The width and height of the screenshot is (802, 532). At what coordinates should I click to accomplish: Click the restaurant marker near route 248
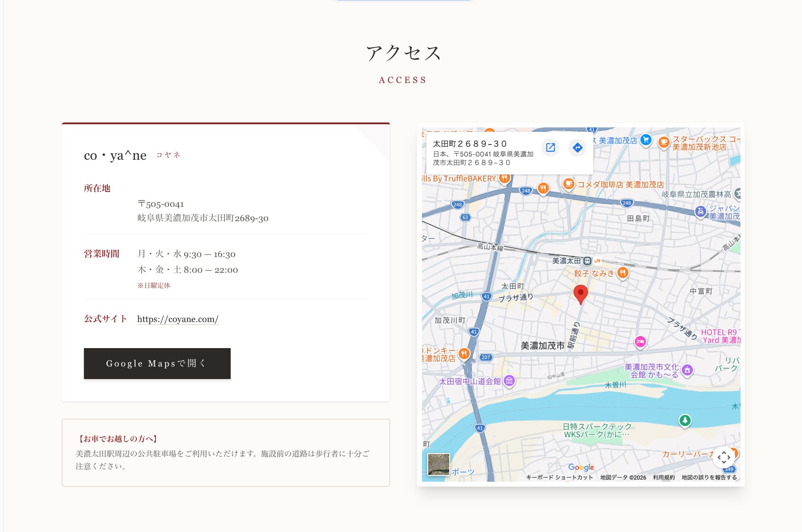[543, 188]
